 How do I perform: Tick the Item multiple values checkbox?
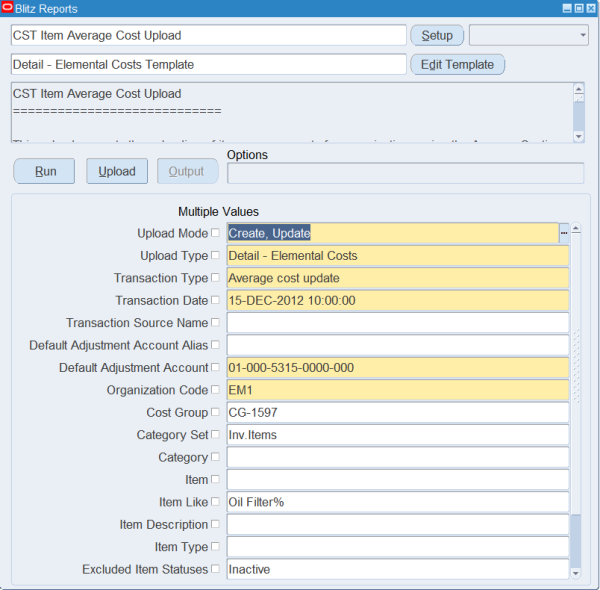click(x=215, y=479)
